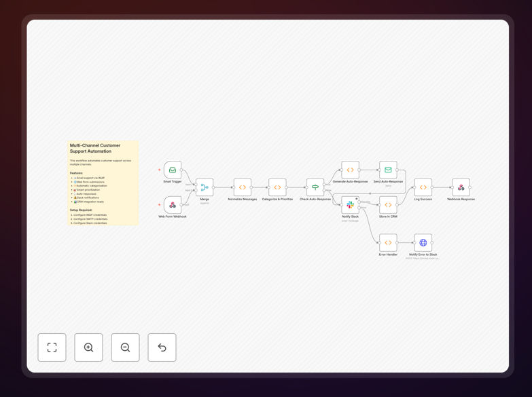Click the 'Features:' heading in note

pos(76,173)
